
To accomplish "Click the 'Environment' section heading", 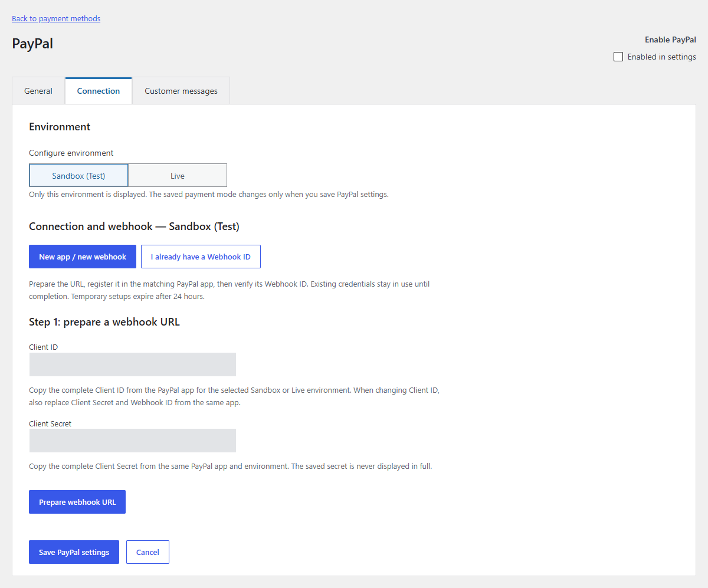I will [60, 127].
